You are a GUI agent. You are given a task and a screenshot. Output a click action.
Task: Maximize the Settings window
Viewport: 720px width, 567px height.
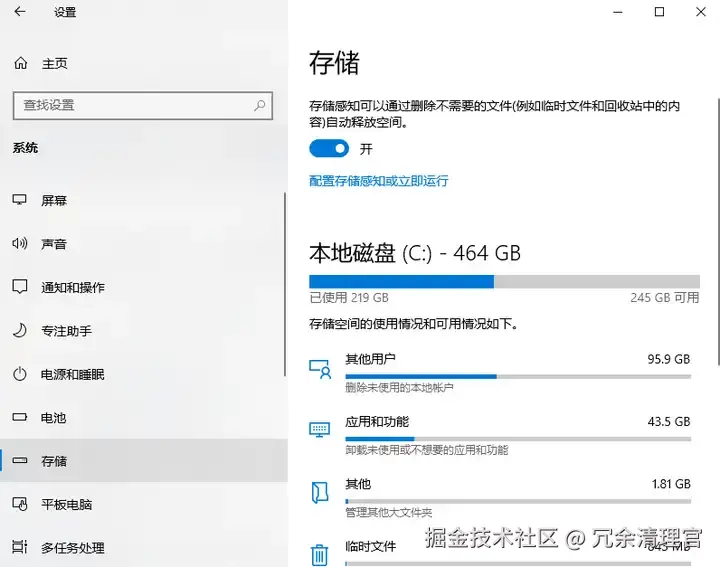tap(659, 12)
